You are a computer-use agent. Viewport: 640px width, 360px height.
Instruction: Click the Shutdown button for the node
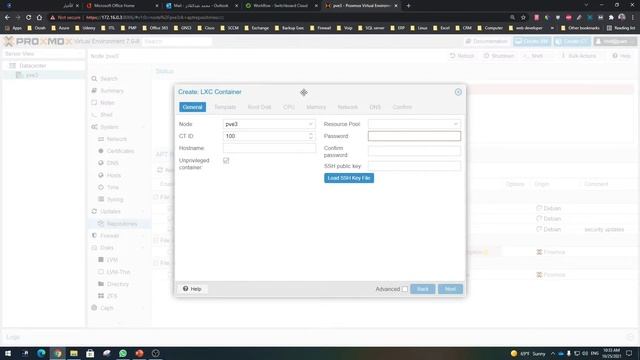(499, 56)
